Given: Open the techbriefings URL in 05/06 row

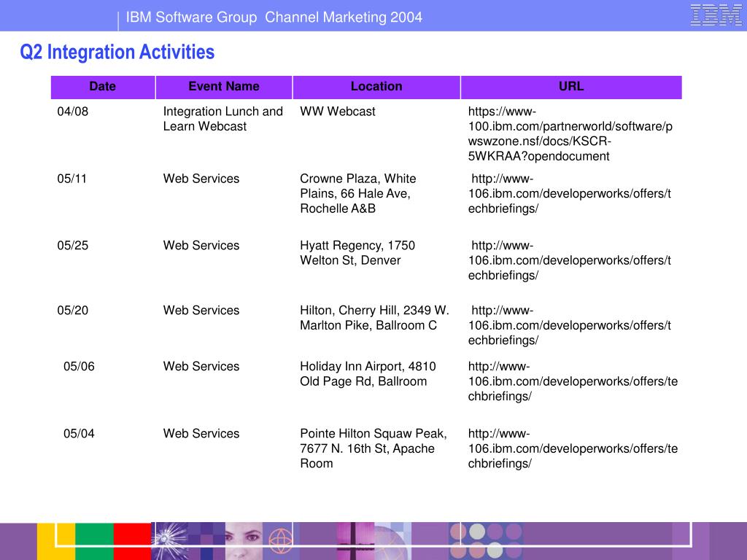Looking at the screenshot, I should 573,381.
